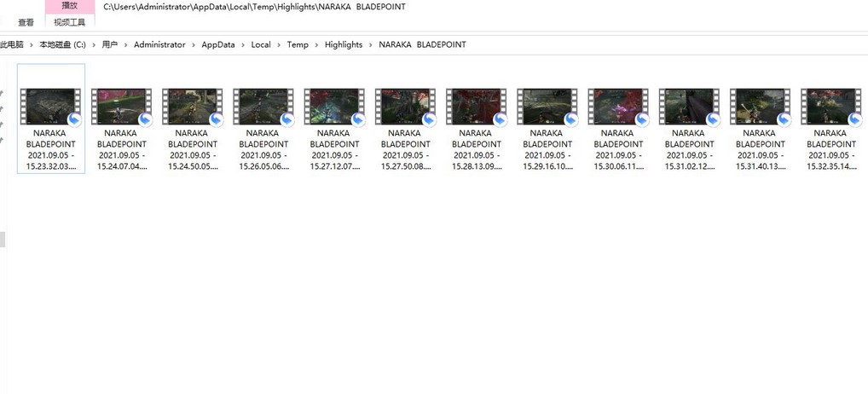Expand the chevron after Highlights

pyautogui.click(x=370, y=45)
